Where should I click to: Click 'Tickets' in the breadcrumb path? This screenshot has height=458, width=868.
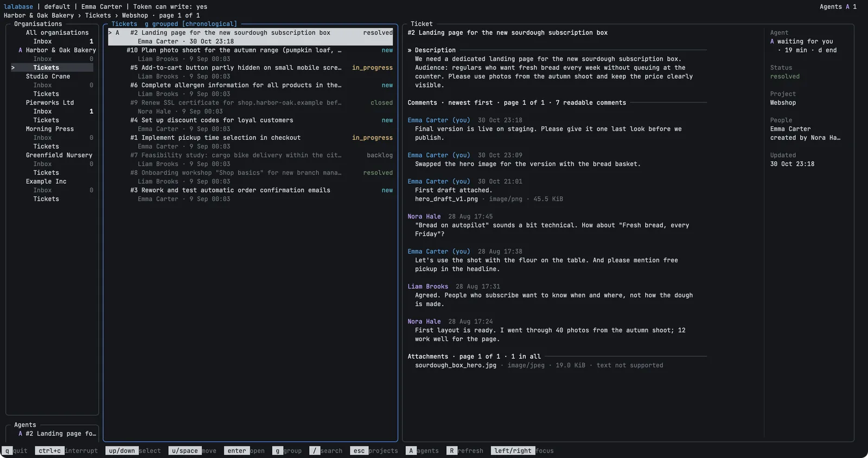tap(98, 15)
